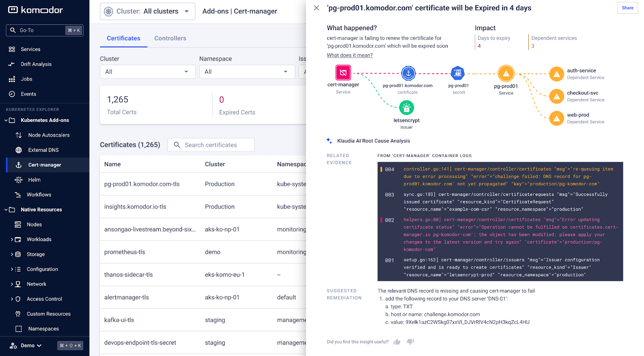Click the Search certificates field
This screenshot has width=644, height=356.
tap(211, 145)
